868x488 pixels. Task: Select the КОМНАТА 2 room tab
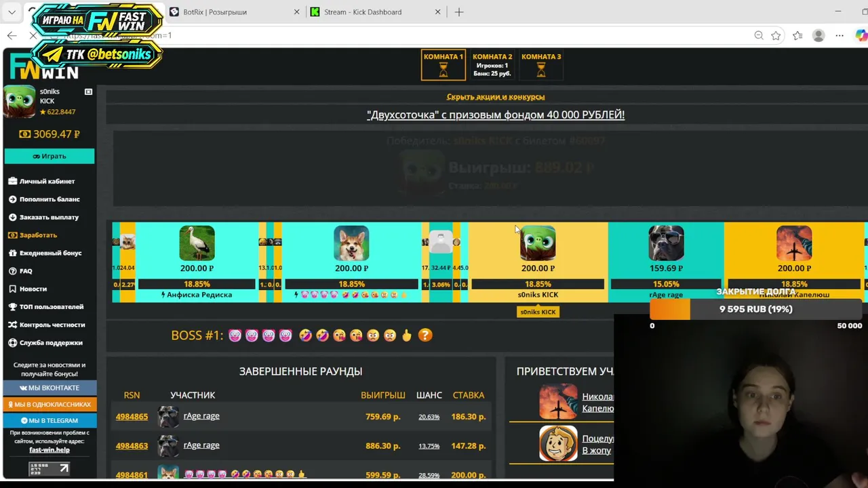(492, 65)
